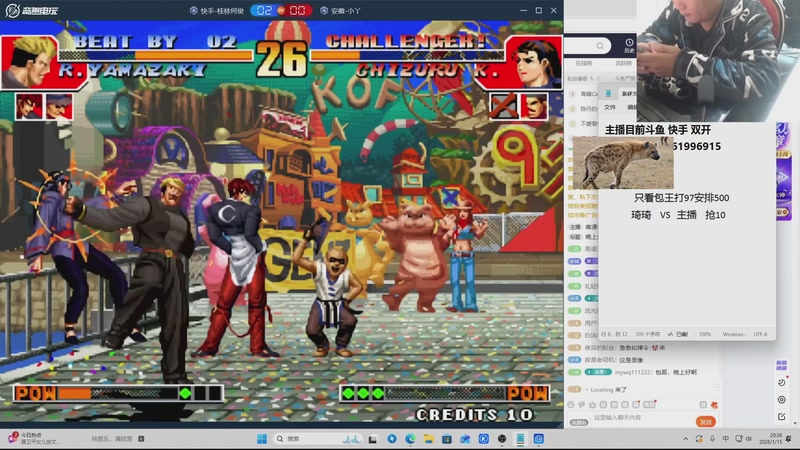
Task: Click the dark round app icon on the taskbar
Action: [x=502, y=439]
